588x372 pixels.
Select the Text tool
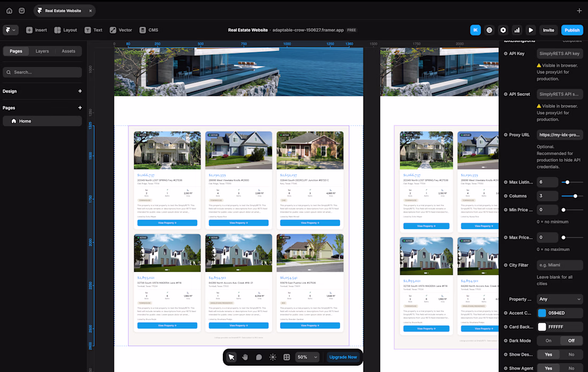[x=94, y=30]
